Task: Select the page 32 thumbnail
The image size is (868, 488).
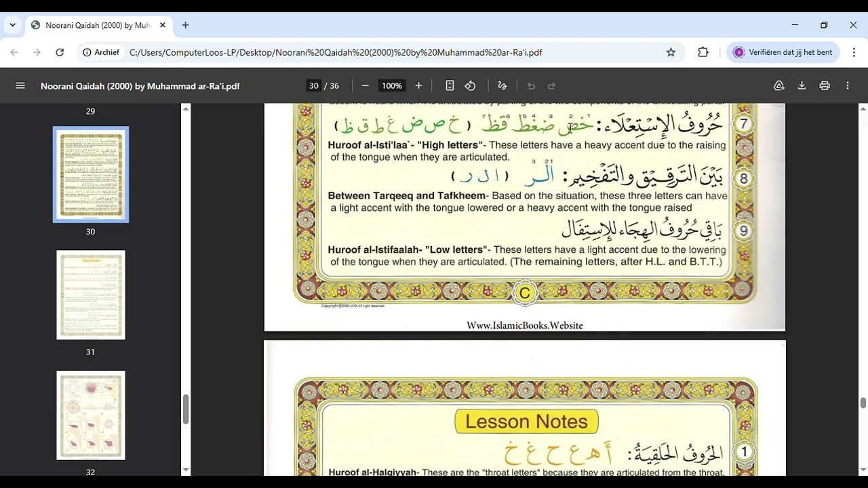Action: 91,415
